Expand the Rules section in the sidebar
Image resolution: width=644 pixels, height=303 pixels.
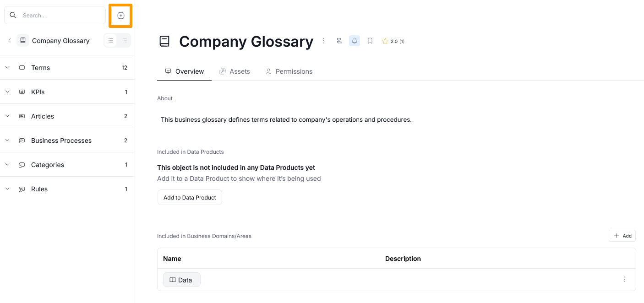click(x=7, y=189)
